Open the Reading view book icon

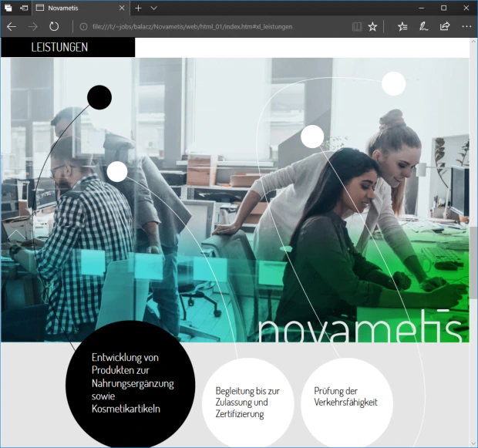click(x=355, y=26)
